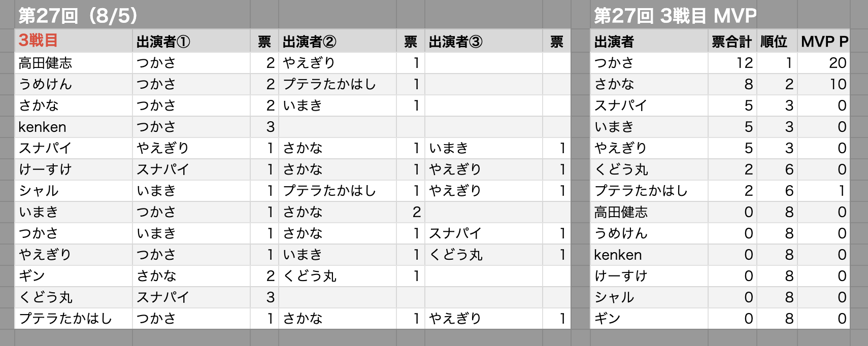
Task: Select the MVP P column header
Action: point(823,41)
